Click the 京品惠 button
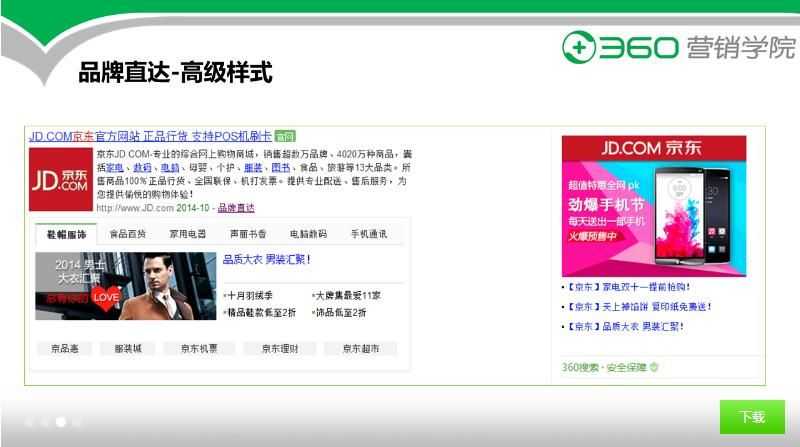Viewport: 800px width, 447px height. (x=65, y=349)
